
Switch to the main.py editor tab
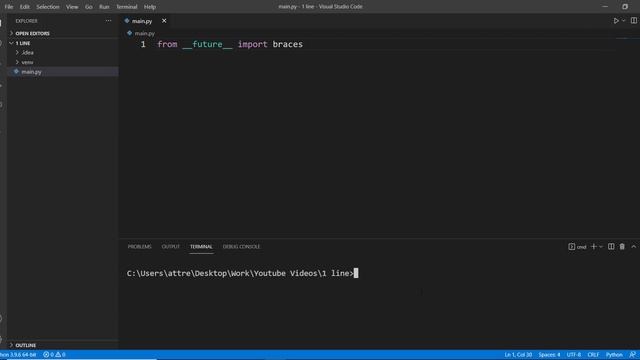(142, 21)
